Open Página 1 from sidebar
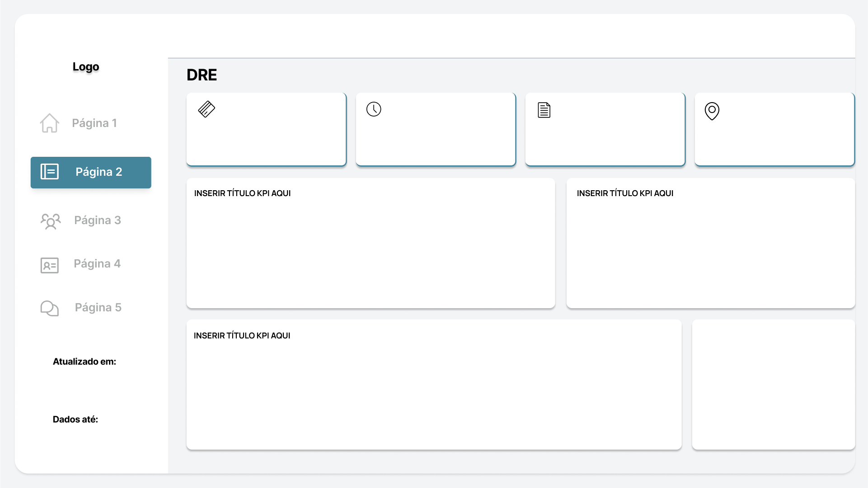Screen dimensions: 868x488 (x=94, y=123)
